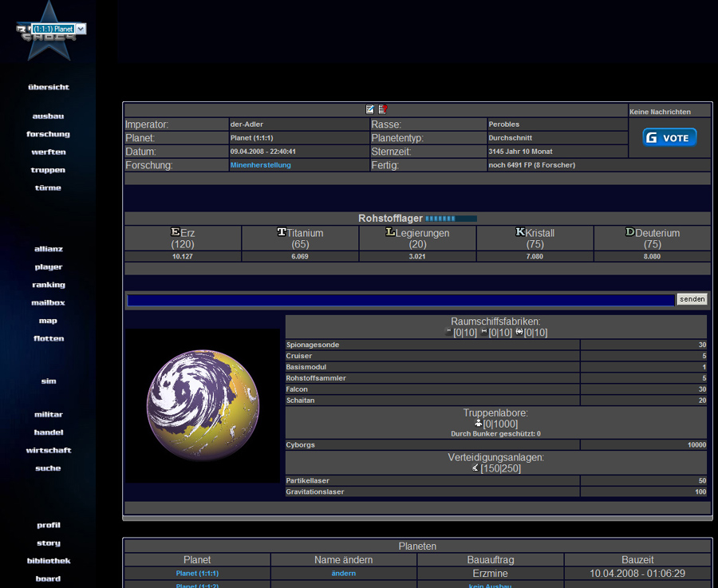Click the Deuterium 'D' resource icon
Screen dimensions: 718x588
click(629, 232)
